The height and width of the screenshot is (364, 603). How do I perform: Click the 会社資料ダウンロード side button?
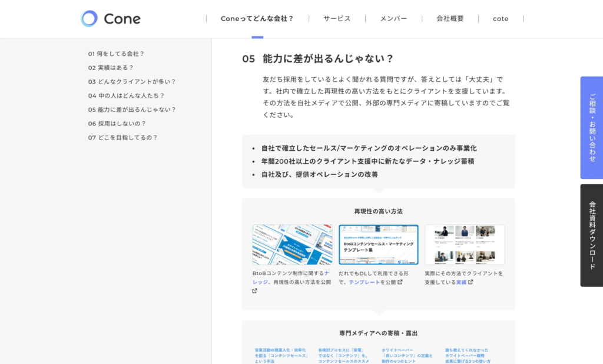tap(591, 235)
